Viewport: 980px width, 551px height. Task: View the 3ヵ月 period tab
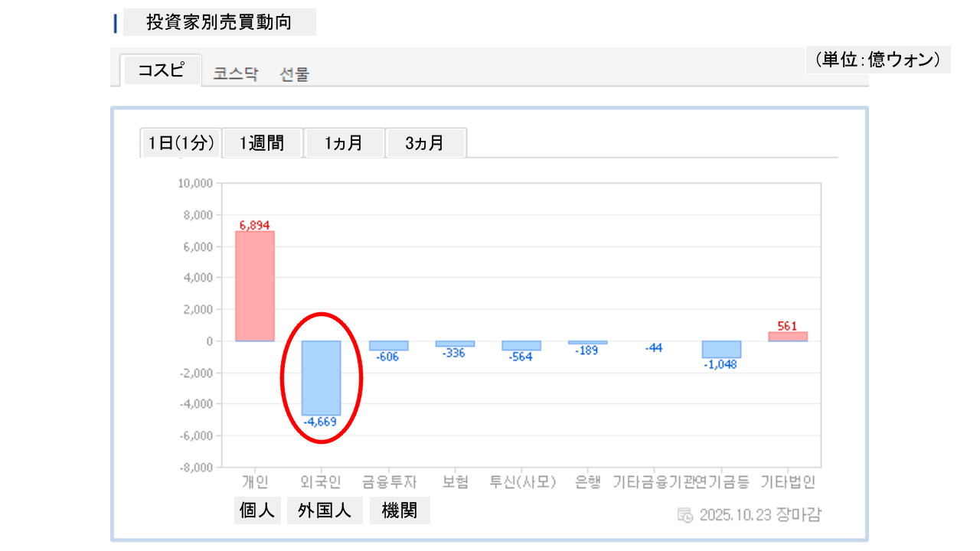coord(425,143)
